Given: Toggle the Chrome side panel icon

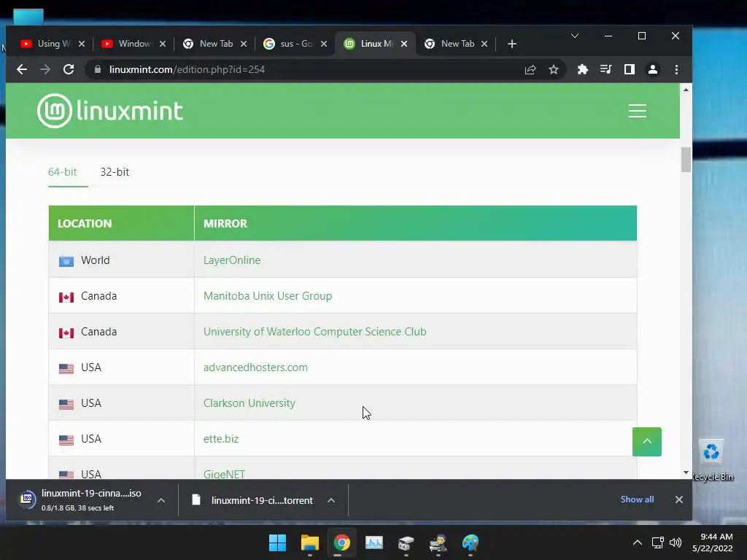Looking at the screenshot, I should [x=630, y=69].
